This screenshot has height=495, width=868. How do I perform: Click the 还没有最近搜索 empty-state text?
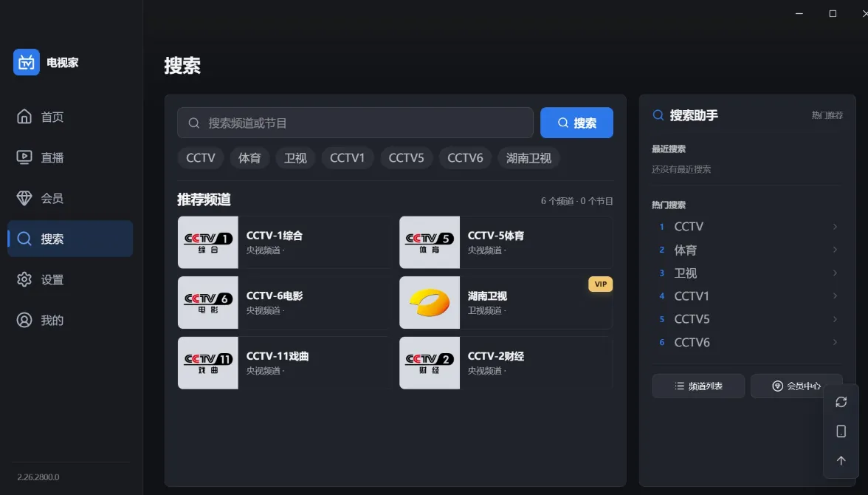[x=681, y=169]
